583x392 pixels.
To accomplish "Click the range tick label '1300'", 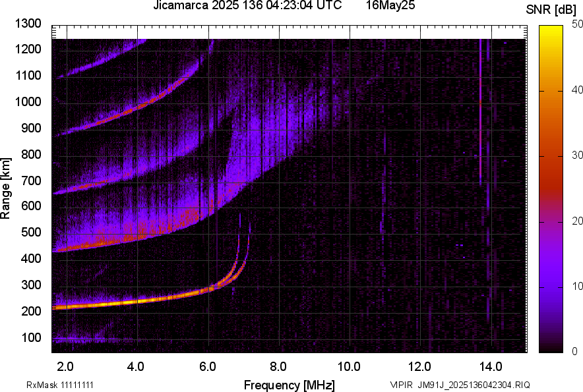I will point(28,24).
